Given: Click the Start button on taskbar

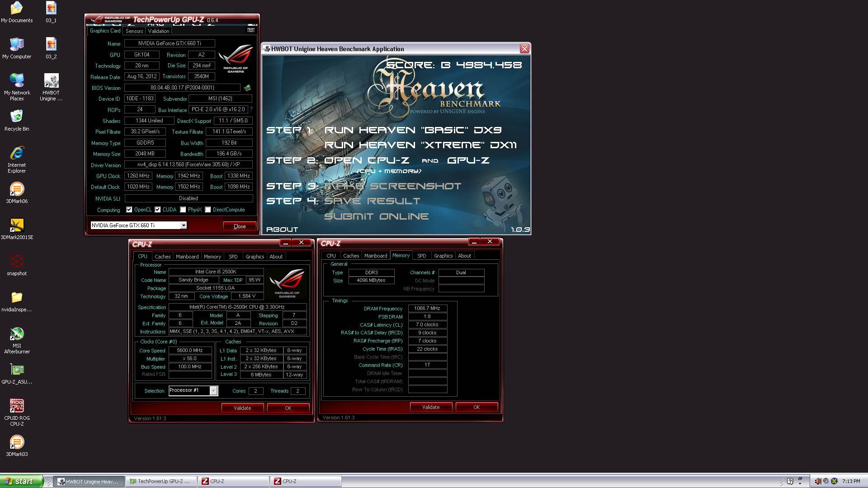Looking at the screenshot, I should (x=22, y=481).
